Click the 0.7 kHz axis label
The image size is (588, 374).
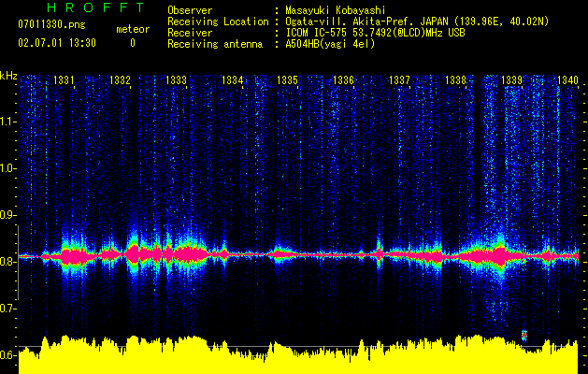click(x=8, y=309)
